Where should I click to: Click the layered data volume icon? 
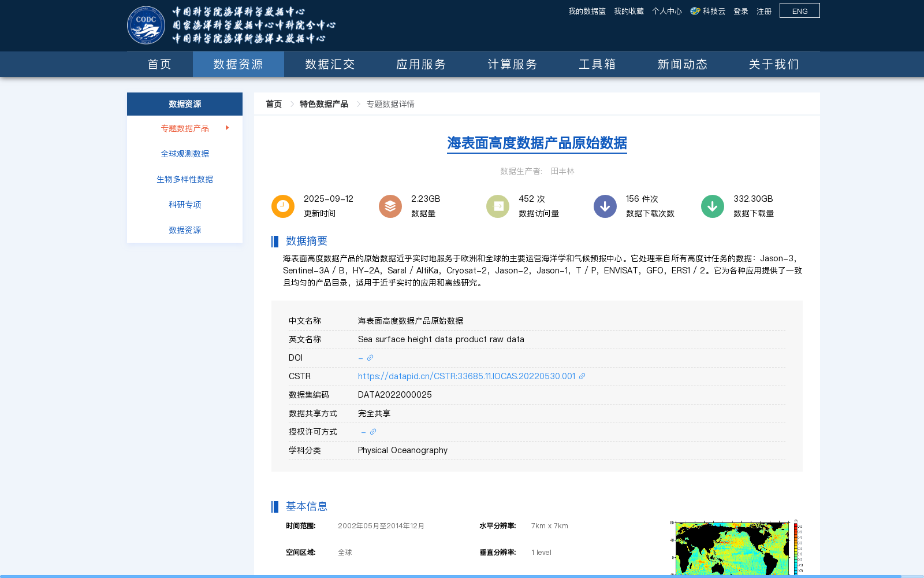(x=390, y=206)
